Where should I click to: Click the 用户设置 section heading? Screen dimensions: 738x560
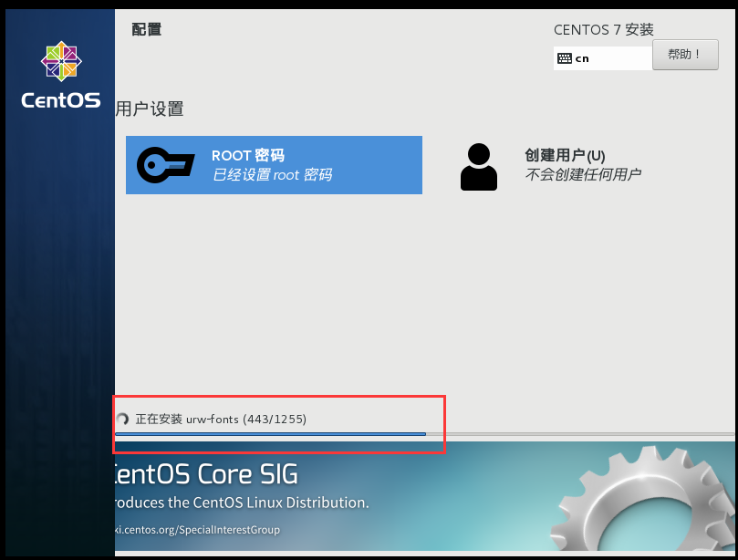click(x=150, y=109)
